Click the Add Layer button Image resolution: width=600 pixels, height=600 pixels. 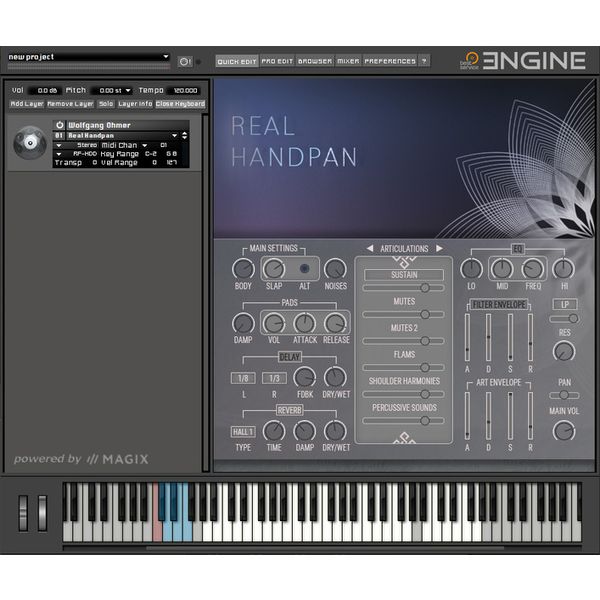[x=27, y=104]
